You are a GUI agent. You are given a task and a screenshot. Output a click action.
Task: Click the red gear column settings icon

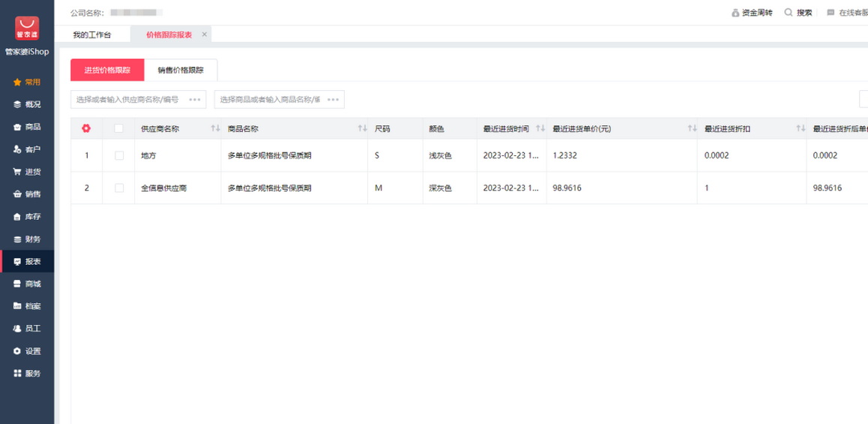[x=86, y=128]
